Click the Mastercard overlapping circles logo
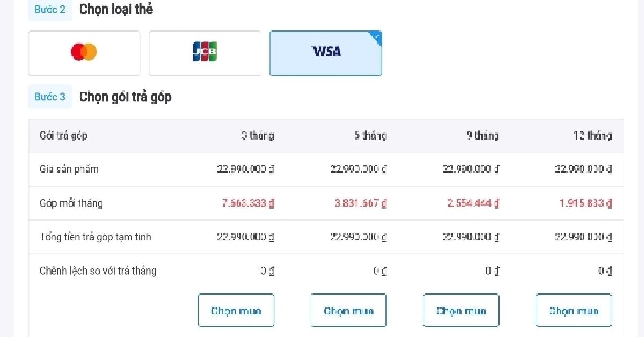 pos(84,53)
